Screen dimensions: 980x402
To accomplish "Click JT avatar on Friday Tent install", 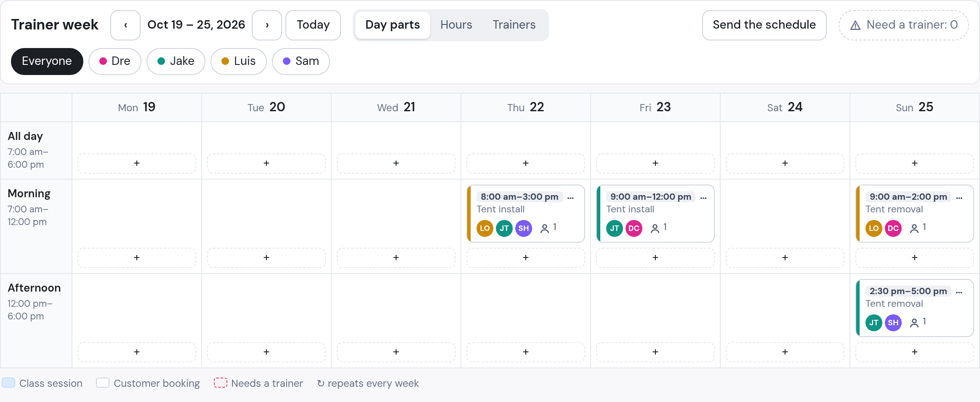I will pos(615,228).
